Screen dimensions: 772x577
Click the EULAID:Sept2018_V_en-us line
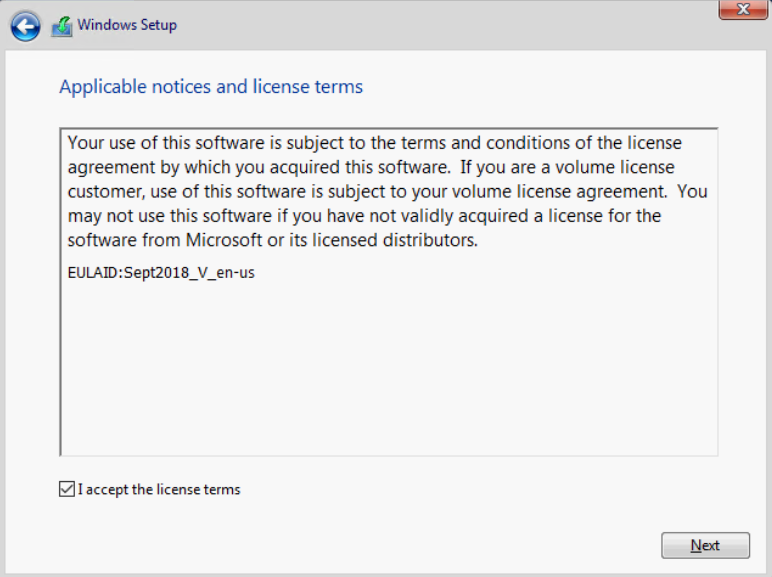pos(161,272)
